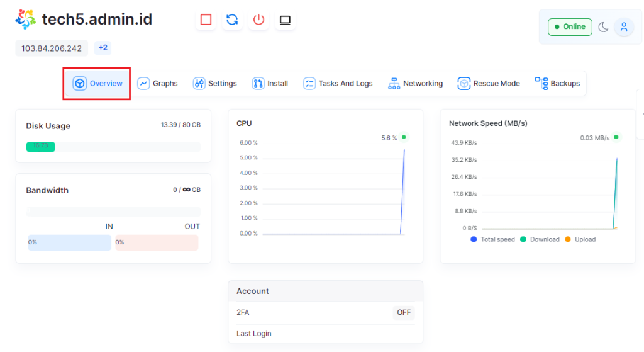This screenshot has height=352, width=644.
Task: Click the Settings sliders icon
Action: (x=199, y=84)
